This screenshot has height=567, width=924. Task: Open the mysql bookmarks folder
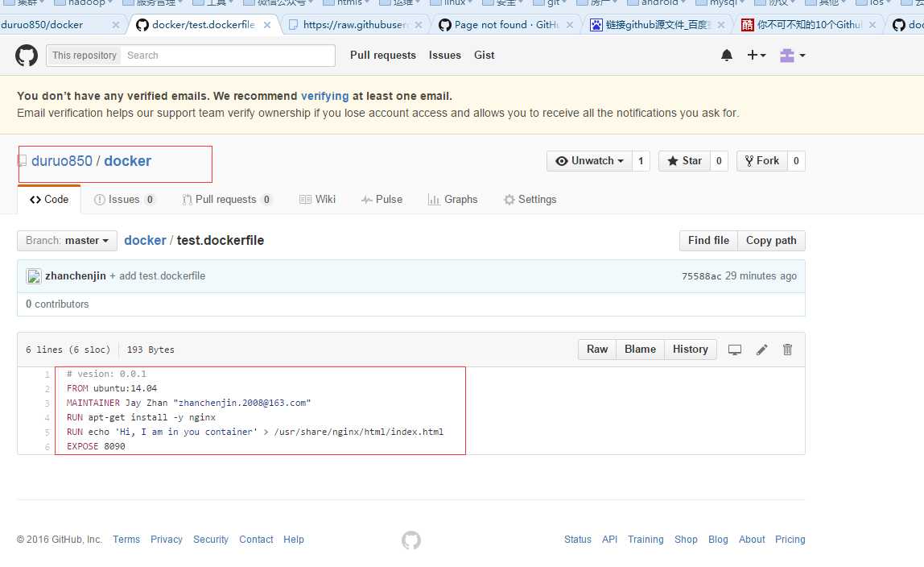click(x=722, y=3)
